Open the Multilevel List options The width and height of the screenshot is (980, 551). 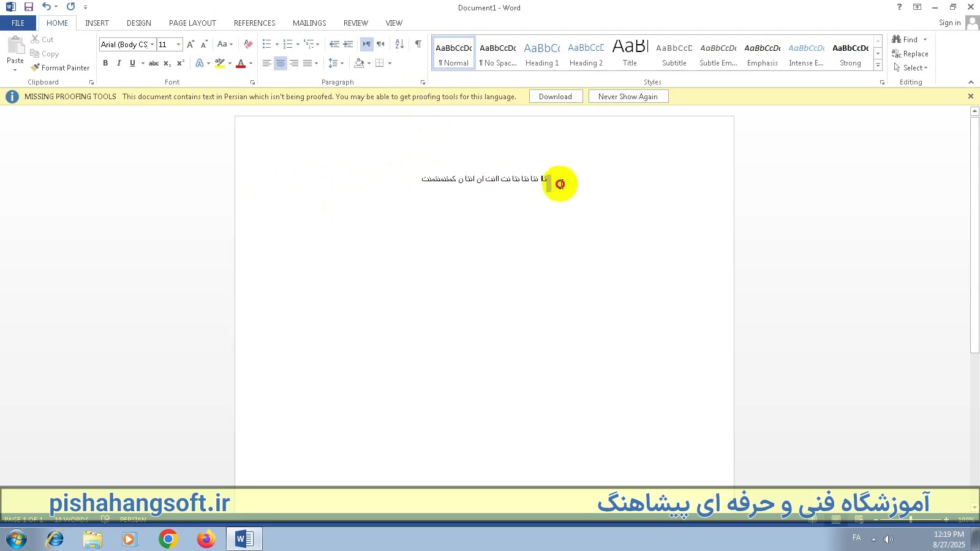(311, 44)
